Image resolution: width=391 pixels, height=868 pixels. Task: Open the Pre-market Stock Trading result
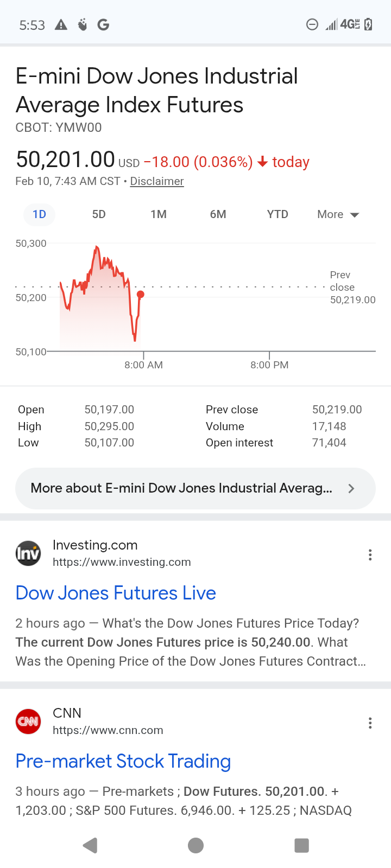coord(123,761)
